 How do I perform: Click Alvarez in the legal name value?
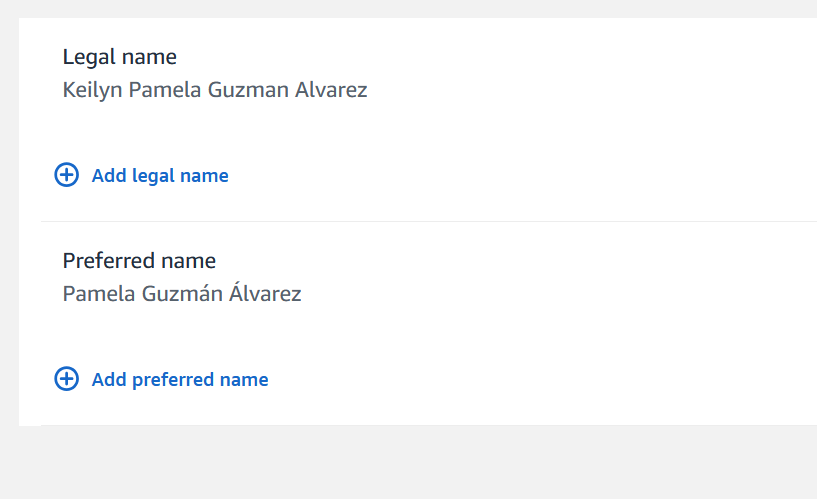tap(331, 90)
